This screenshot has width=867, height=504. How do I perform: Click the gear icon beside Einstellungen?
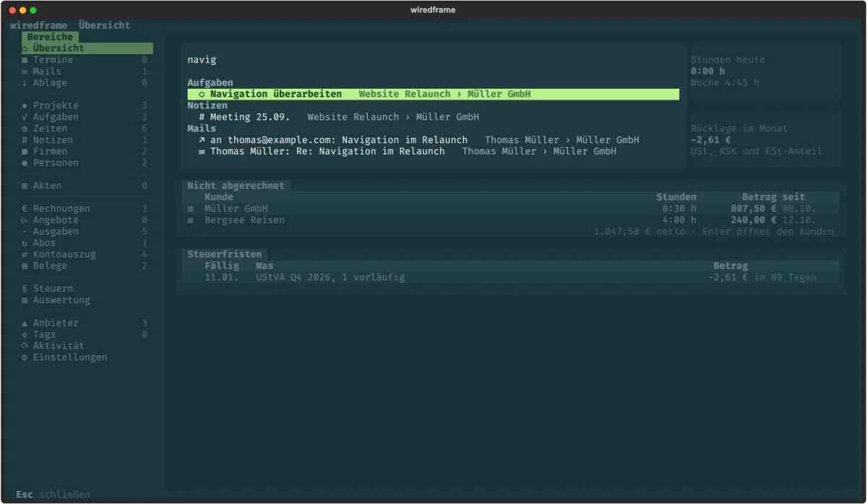click(x=25, y=357)
